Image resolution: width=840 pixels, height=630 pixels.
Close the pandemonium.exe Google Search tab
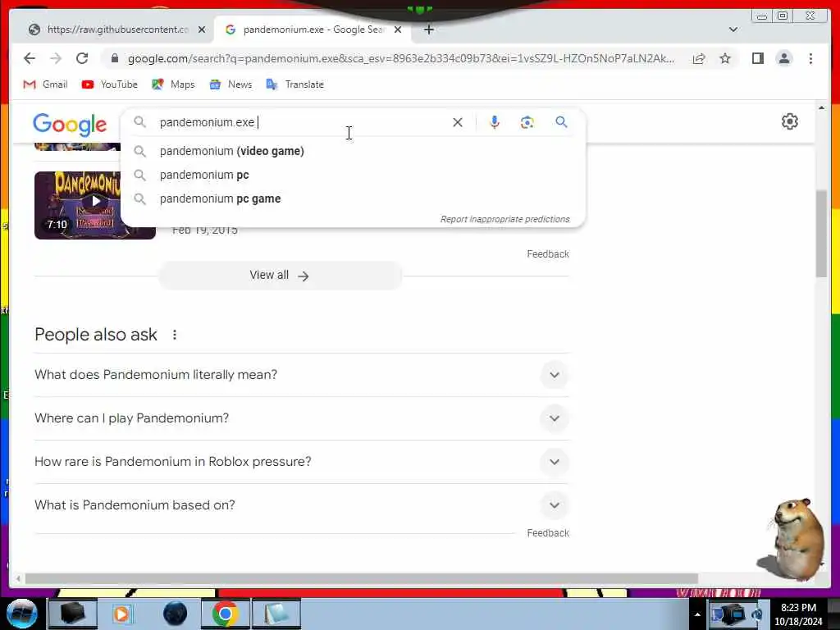point(398,30)
